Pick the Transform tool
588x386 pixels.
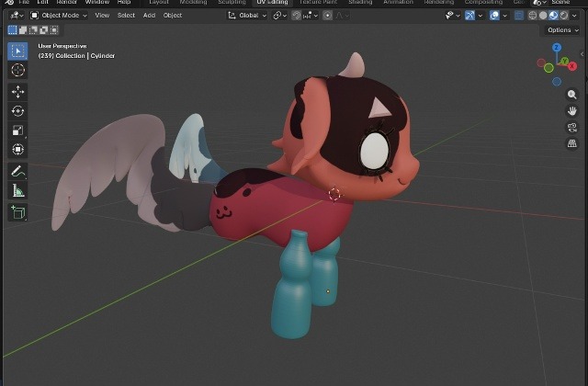point(17,150)
